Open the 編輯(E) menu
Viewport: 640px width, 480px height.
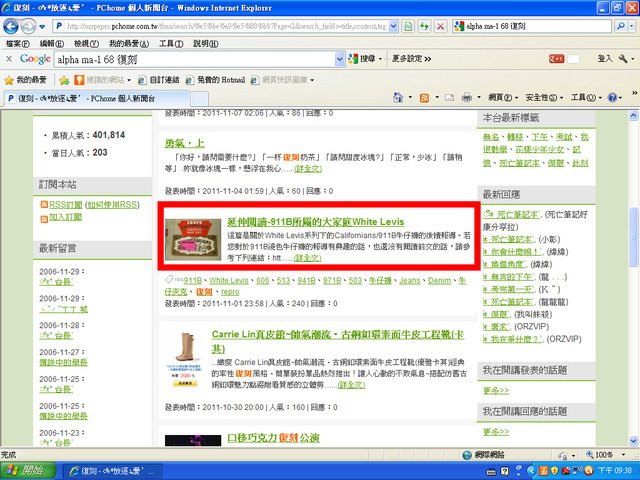point(52,44)
